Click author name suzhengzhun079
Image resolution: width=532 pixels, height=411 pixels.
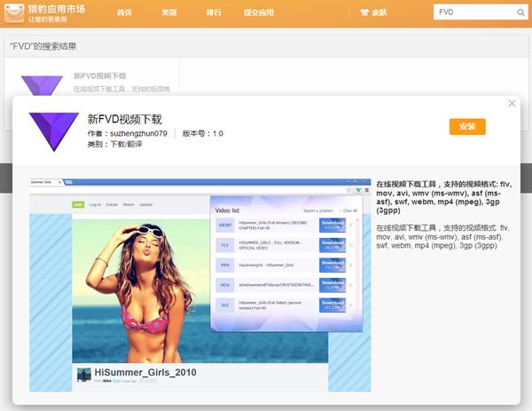[x=138, y=133]
